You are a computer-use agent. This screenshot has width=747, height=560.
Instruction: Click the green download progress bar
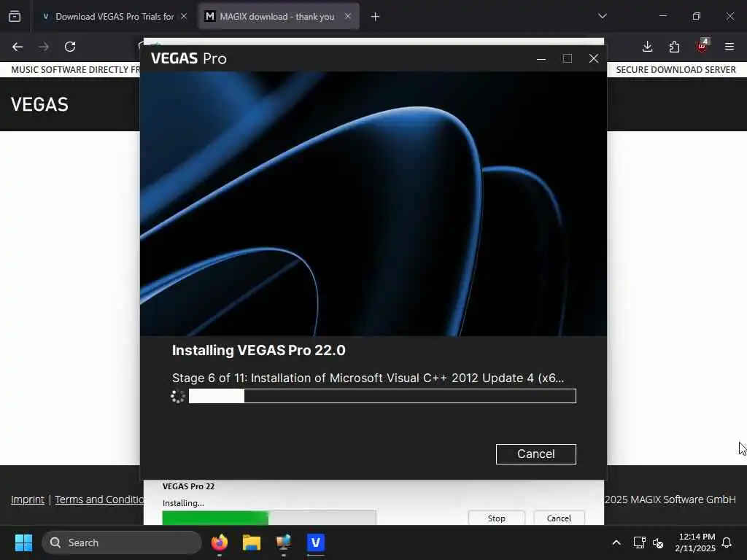[x=268, y=518]
